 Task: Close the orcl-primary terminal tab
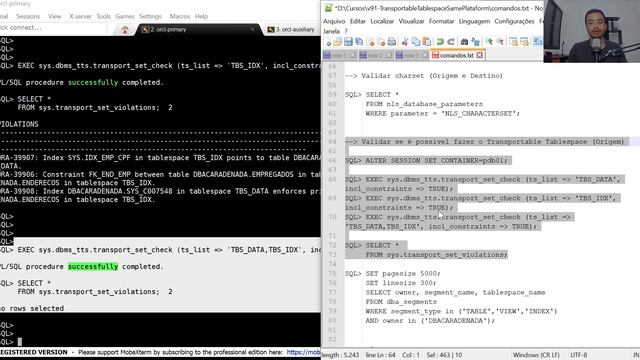pos(253,29)
